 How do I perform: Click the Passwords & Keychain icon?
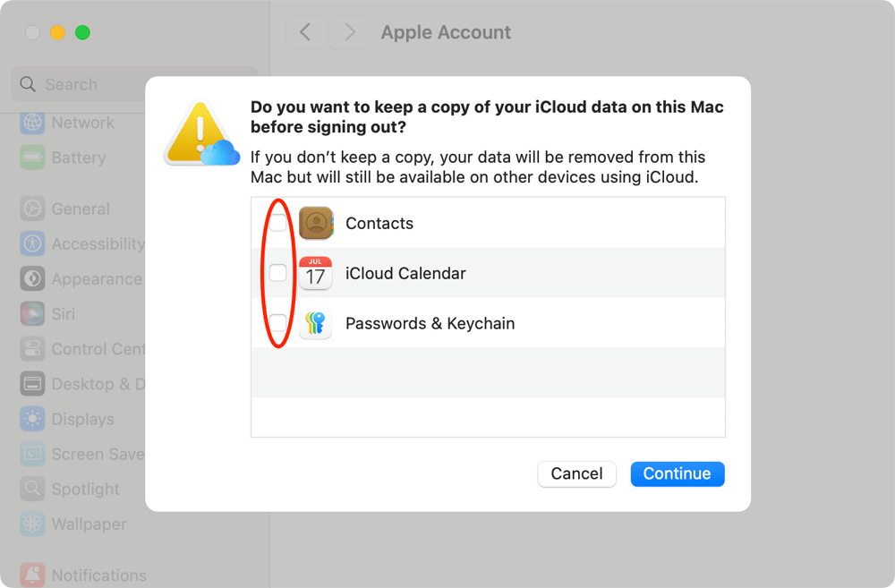(315, 323)
